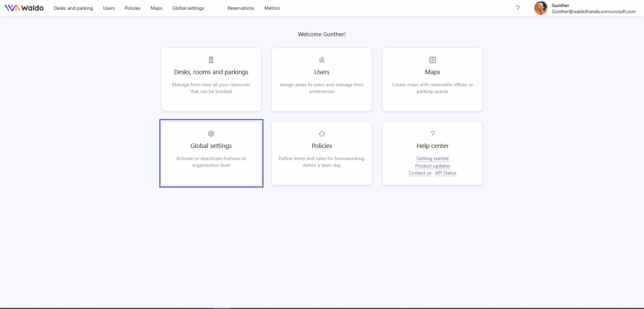Click the house icon on Policies card

tap(322, 134)
